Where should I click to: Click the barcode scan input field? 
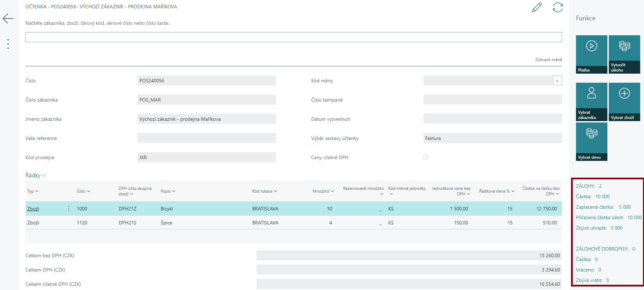coord(294,37)
